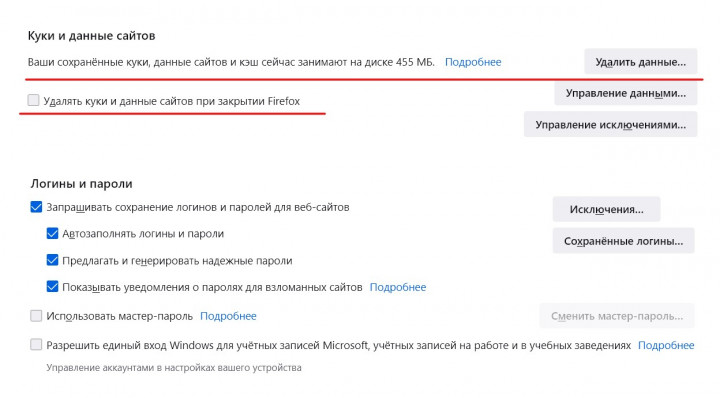Viewport: 720px width, 398px height.
Task: Click the "Сменить мастер-пароль…" button
Action: point(617,316)
